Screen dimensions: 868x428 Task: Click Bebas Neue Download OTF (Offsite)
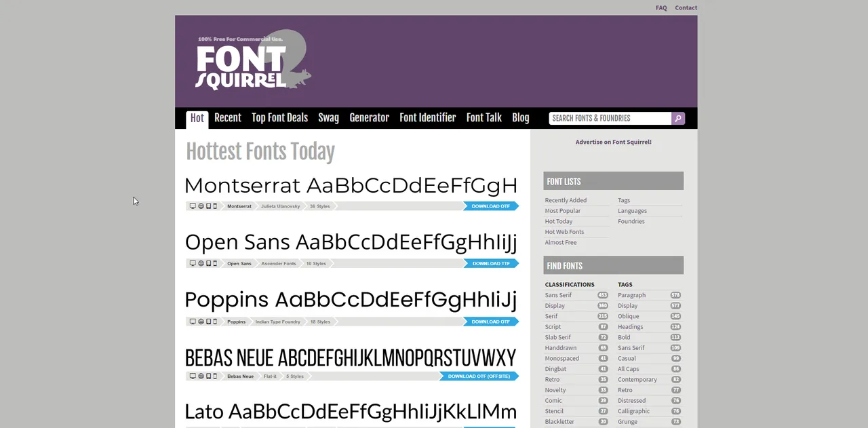tap(479, 376)
